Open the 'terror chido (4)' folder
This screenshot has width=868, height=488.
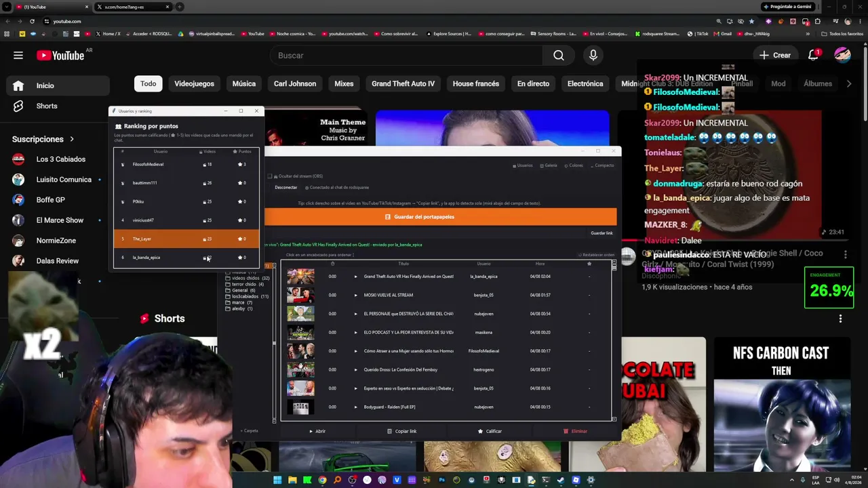coord(245,284)
